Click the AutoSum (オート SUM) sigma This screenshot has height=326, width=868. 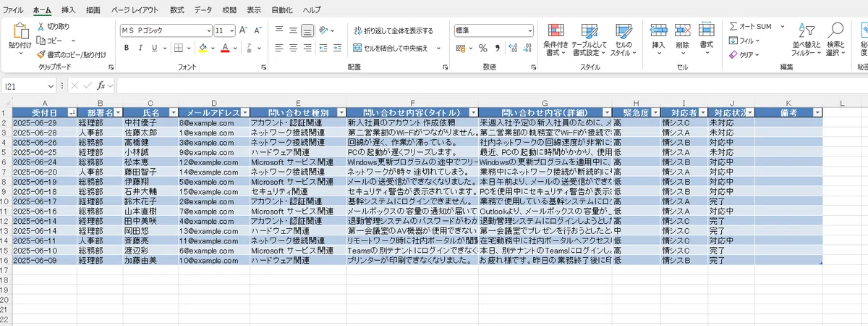pos(733,26)
